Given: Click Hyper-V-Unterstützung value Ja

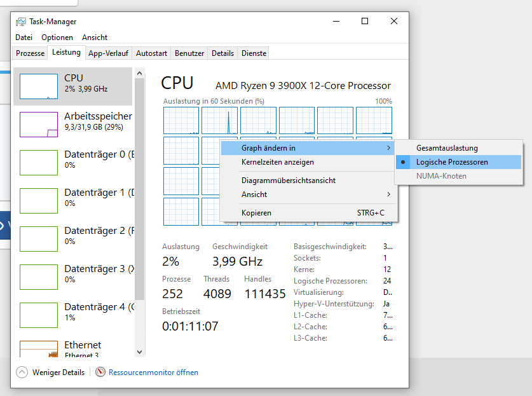Looking at the screenshot, I should click(386, 304).
